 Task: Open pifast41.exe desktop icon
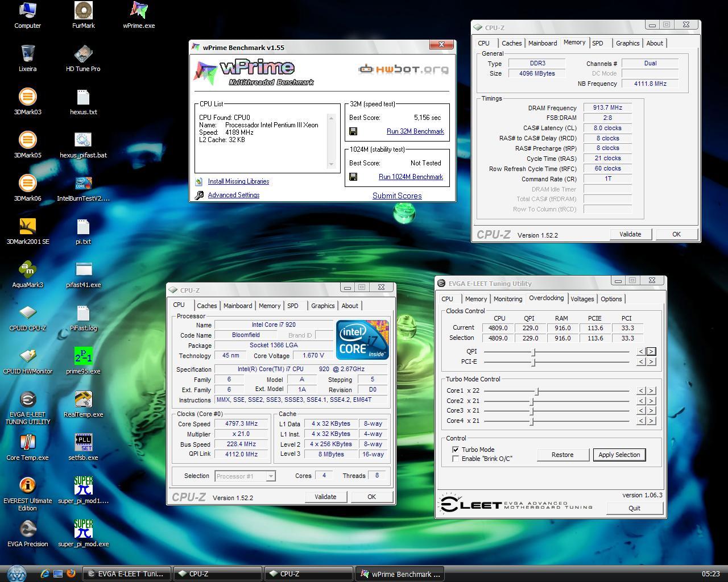[x=83, y=275]
